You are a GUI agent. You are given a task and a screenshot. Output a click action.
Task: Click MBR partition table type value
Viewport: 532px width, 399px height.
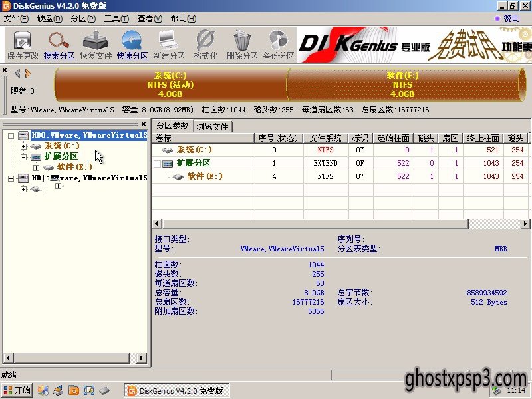(501, 249)
